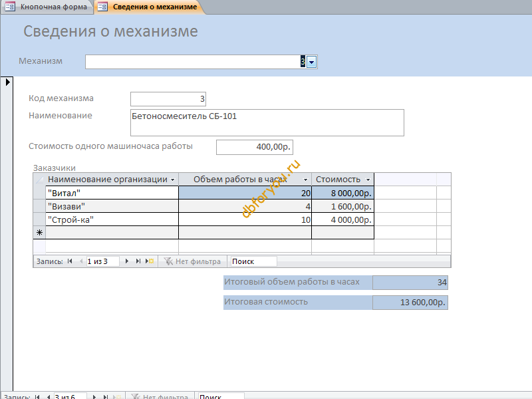This screenshot has height=399, width=532.
Task: Go to next record in main form navigator
Action: pos(94,396)
